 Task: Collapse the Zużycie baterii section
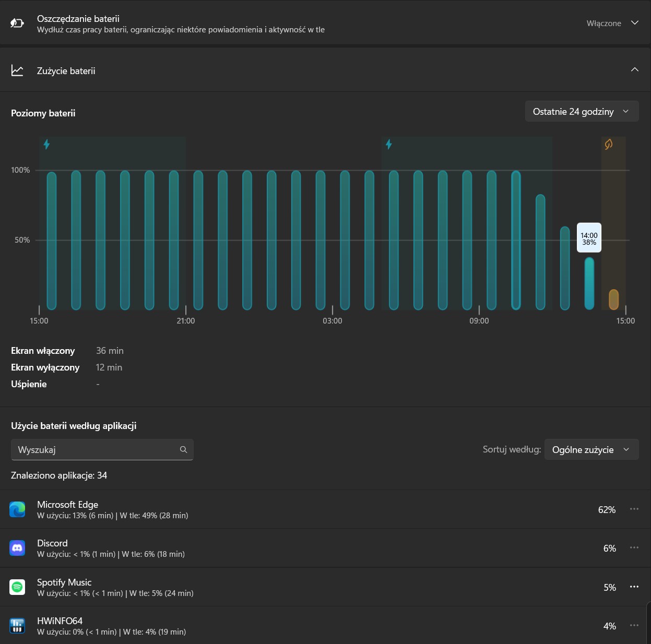634,70
